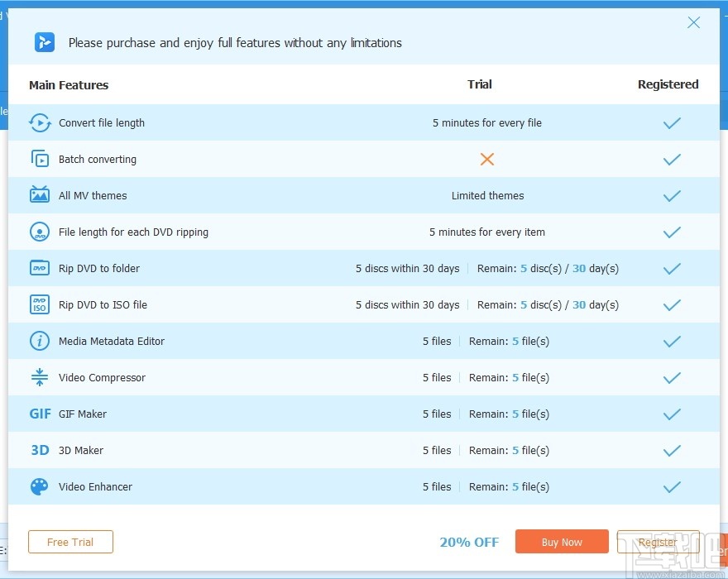
Task: Click the Video Enhancer Registered checkmark
Action: pos(671,487)
